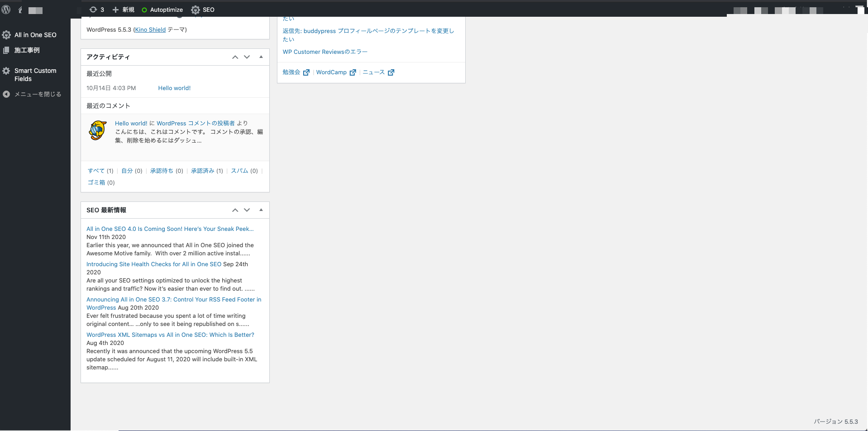
Task: Open the Hello world! recent post link
Action: [x=174, y=88]
